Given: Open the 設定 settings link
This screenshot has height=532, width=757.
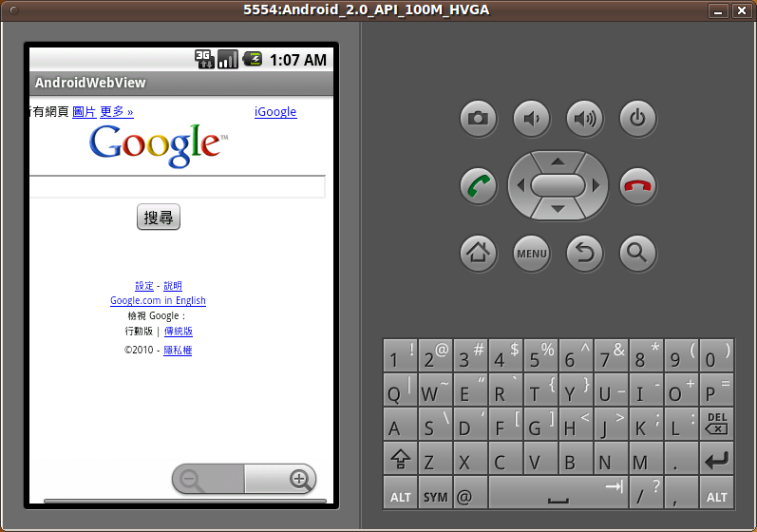Looking at the screenshot, I should pyautogui.click(x=144, y=286).
